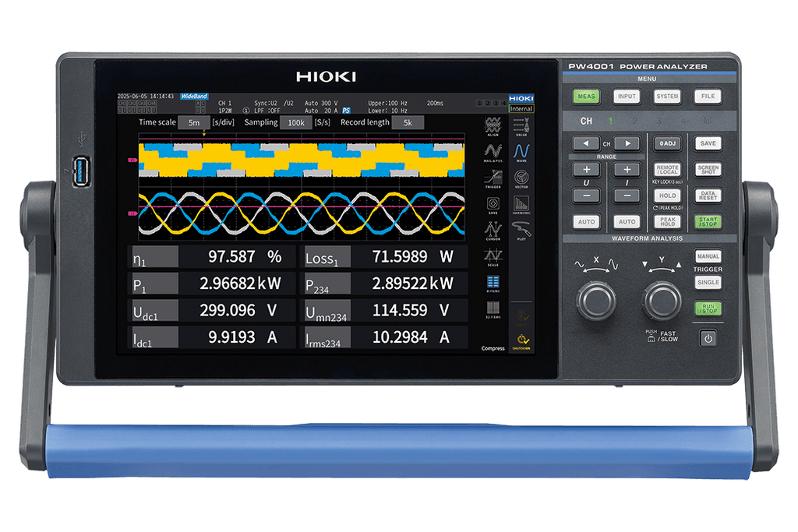Tap the WideBand mode indicator
Image resolution: width=798 pixels, height=532 pixels.
click(x=194, y=96)
